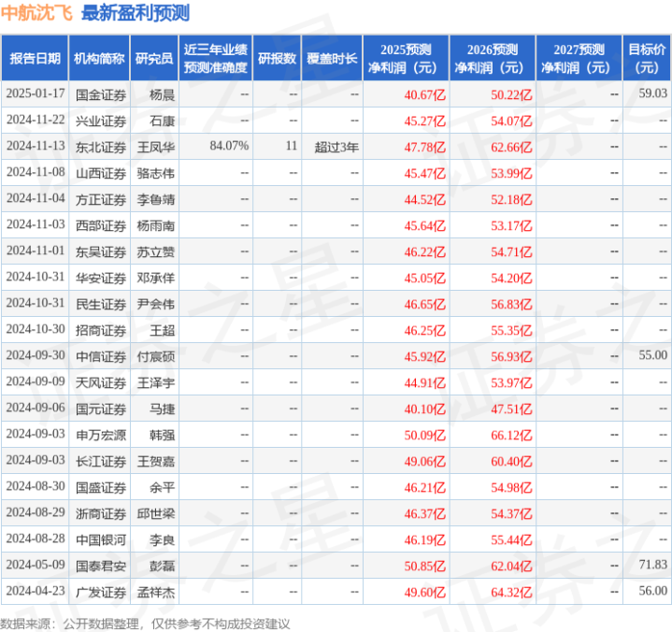Viewport: 672px width, 632px height.
Task: Click the 方正证券 institution cell
Action: [x=101, y=199]
